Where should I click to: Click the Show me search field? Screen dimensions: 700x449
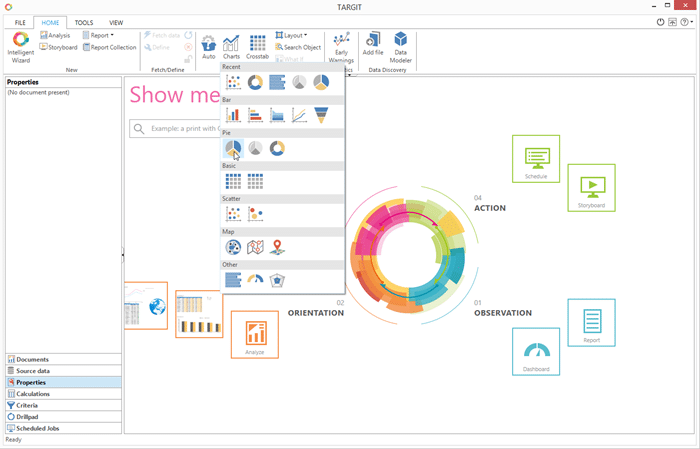pyautogui.click(x=180, y=129)
